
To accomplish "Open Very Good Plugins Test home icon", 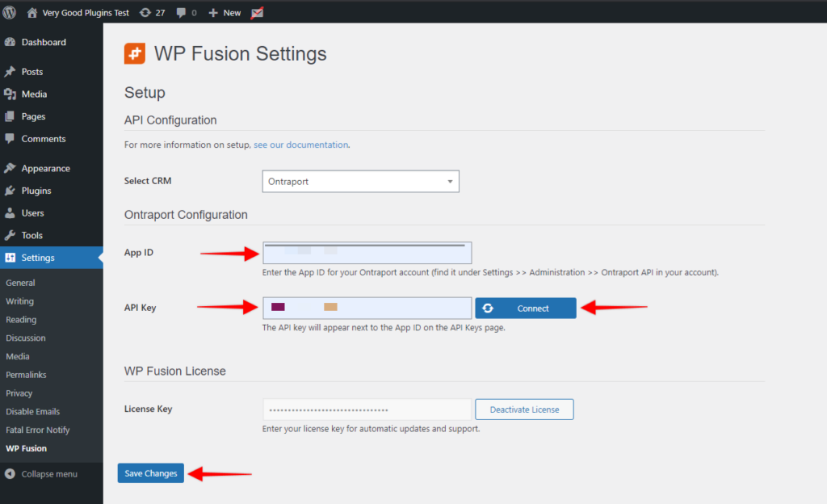I will click(32, 13).
